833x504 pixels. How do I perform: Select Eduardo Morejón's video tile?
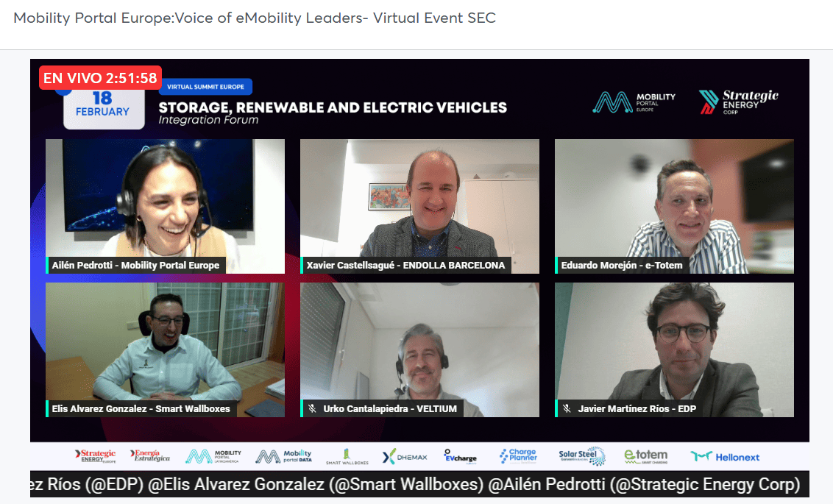click(674, 207)
